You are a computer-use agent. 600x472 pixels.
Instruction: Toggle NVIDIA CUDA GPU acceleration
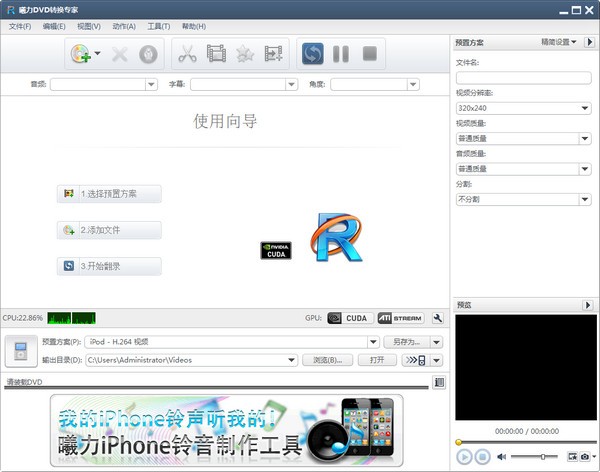point(350,318)
